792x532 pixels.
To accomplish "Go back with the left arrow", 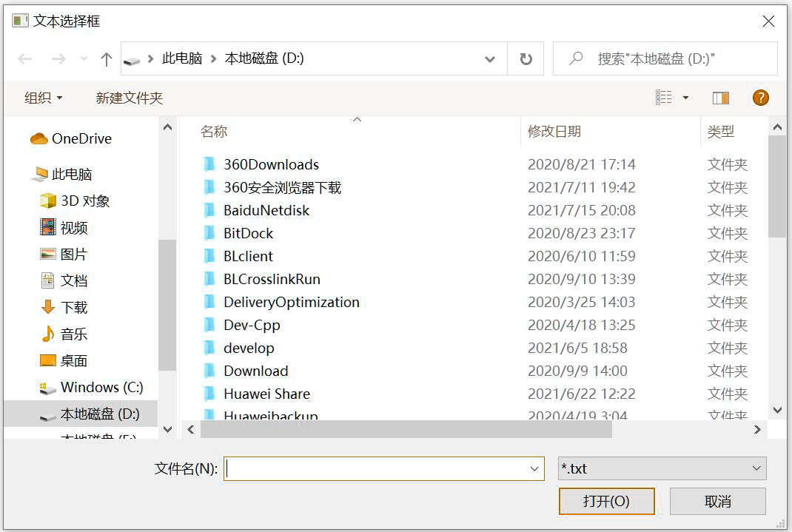I will (24, 59).
